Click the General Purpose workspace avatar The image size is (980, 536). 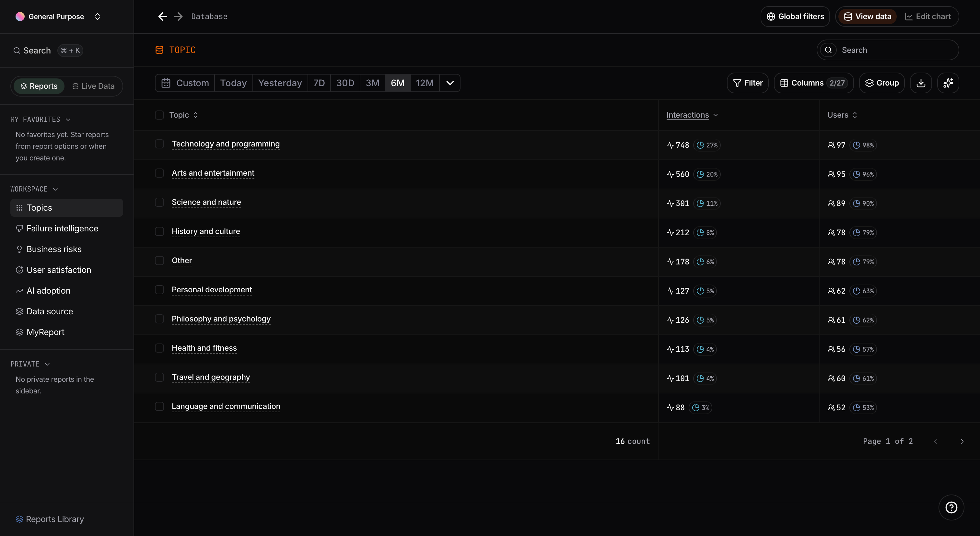(x=20, y=16)
